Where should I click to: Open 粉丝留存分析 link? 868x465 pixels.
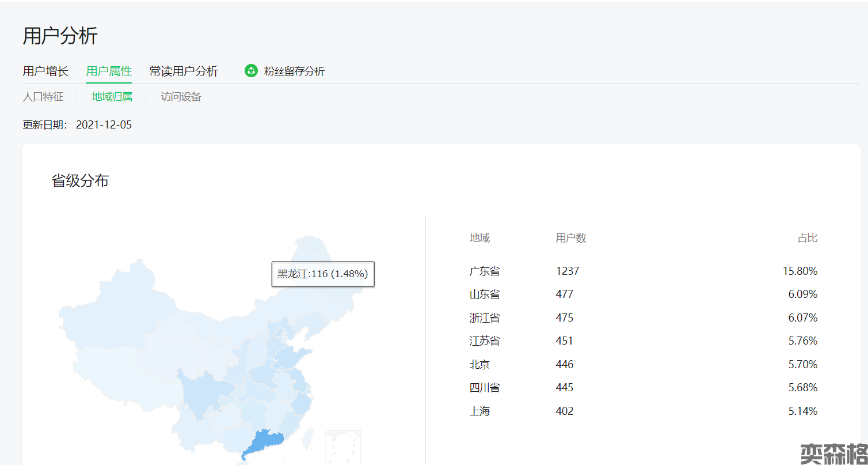(294, 71)
